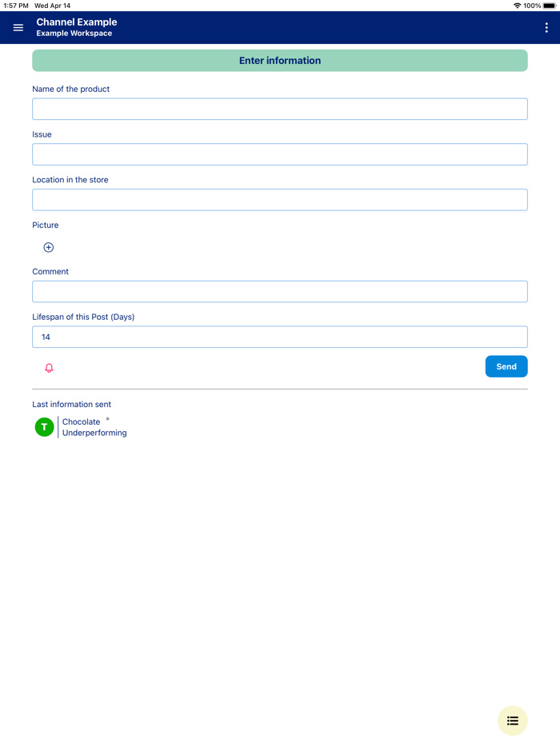Tap the Enter information header banner
The width and height of the screenshot is (560, 747).
tap(280, 61)
